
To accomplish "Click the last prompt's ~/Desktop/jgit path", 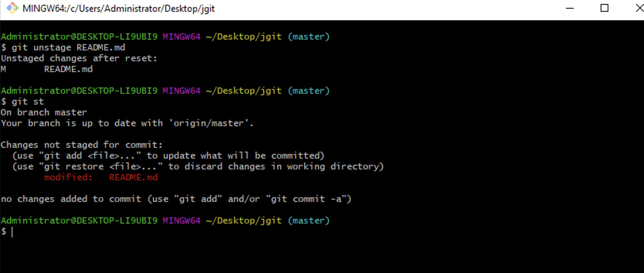I will click(x=244, y=221).
